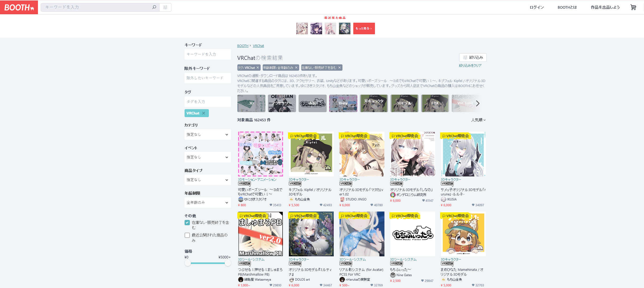The width and height of the screenshot is (644, 288).
Task: Open ログイン in top navigation
Action: pos(537,7)
